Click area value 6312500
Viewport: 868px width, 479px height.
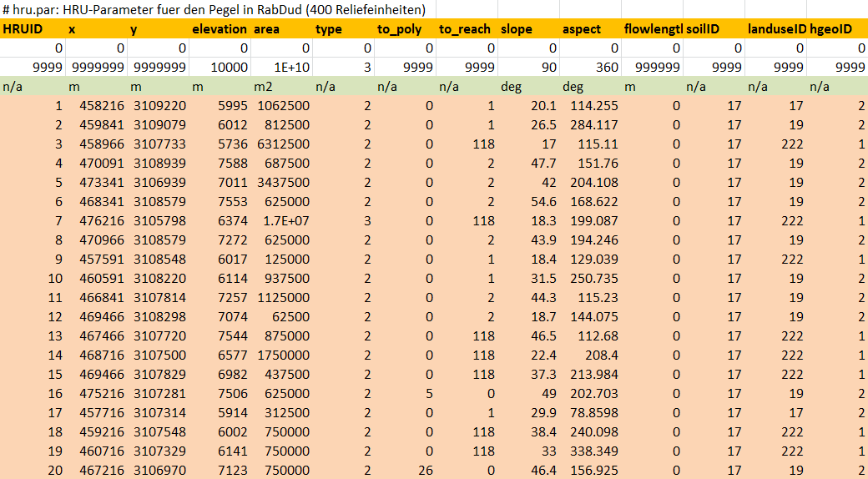coord(282,144)
